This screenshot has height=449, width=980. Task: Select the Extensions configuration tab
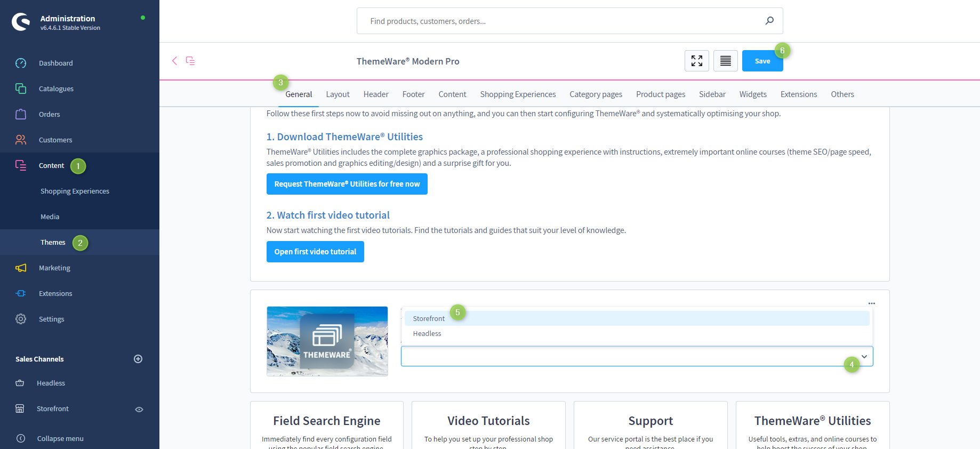point(799,94)
